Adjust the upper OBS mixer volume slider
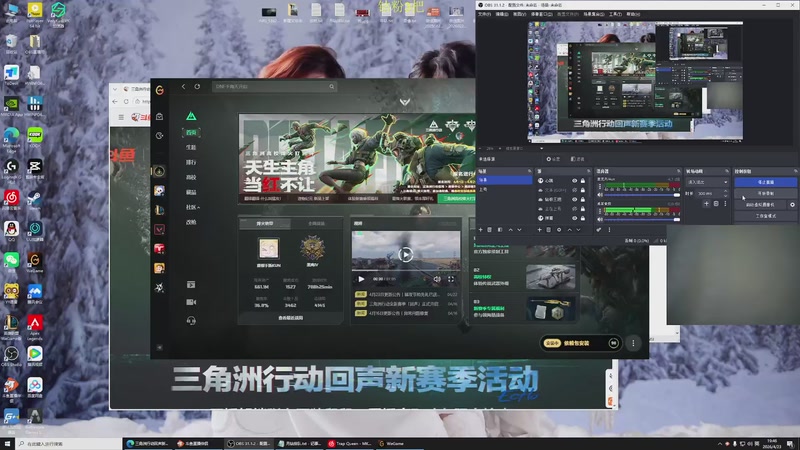The height and width of the screenshot is (450, 800). (642, 195)
